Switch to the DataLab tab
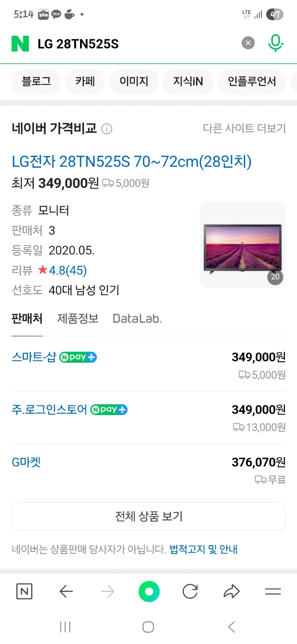 pos(137,318)
